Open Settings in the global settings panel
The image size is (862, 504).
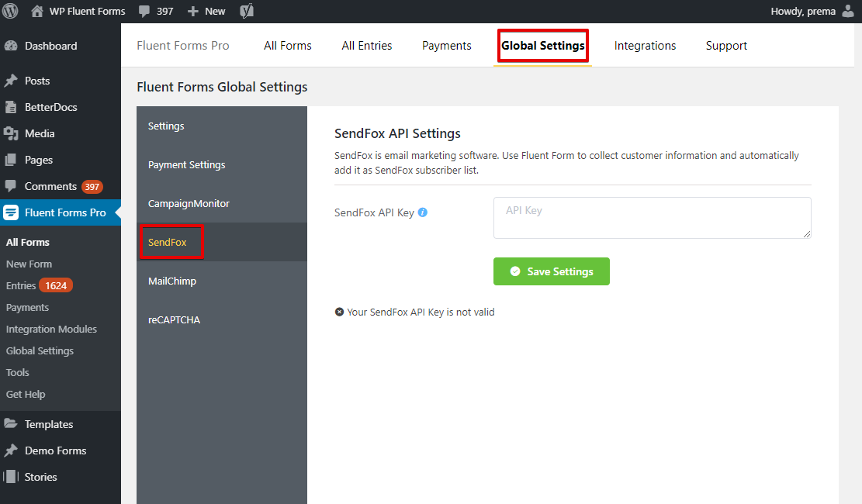222,126
